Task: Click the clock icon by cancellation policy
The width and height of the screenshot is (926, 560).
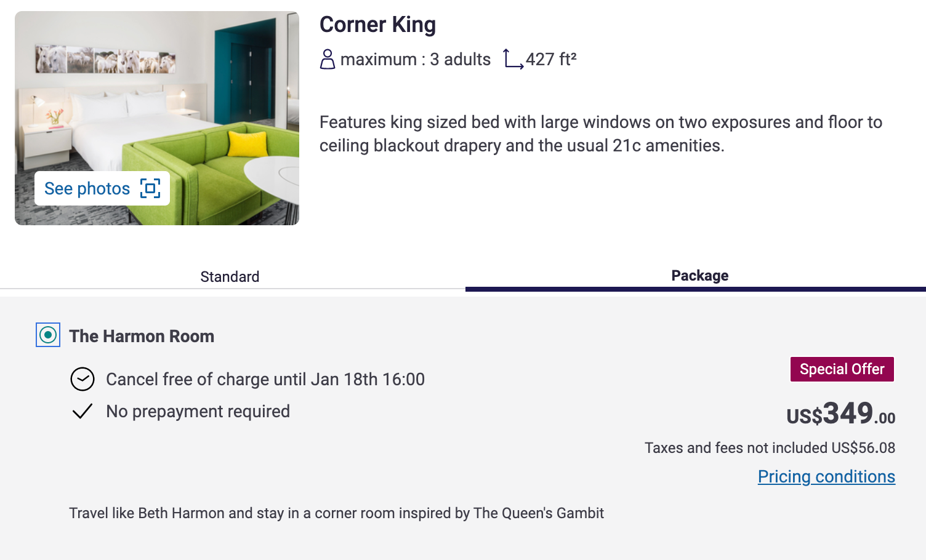Action: pyautogui.click(x=83, y=379)
